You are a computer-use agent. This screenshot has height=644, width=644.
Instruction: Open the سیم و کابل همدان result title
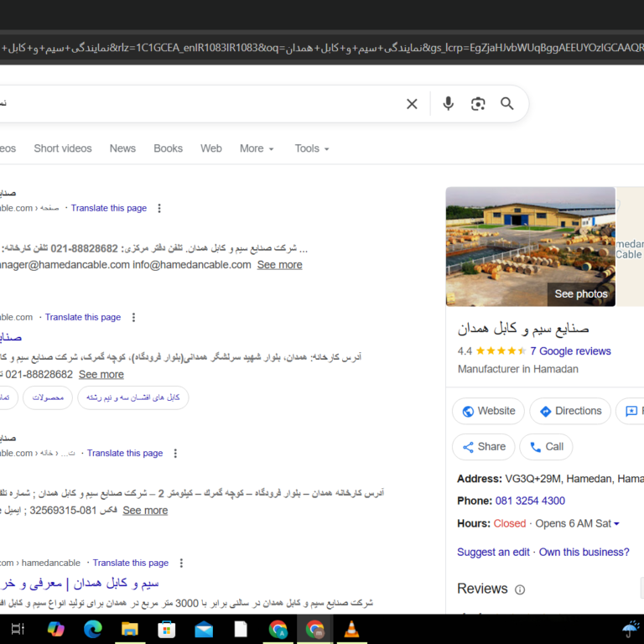(80, 584)
